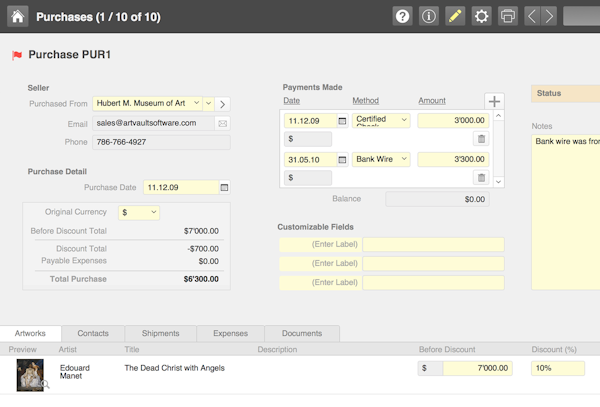Go to the home screen icon
The width and height of the screenshot is (600, 407).
(x=18, y=16)
